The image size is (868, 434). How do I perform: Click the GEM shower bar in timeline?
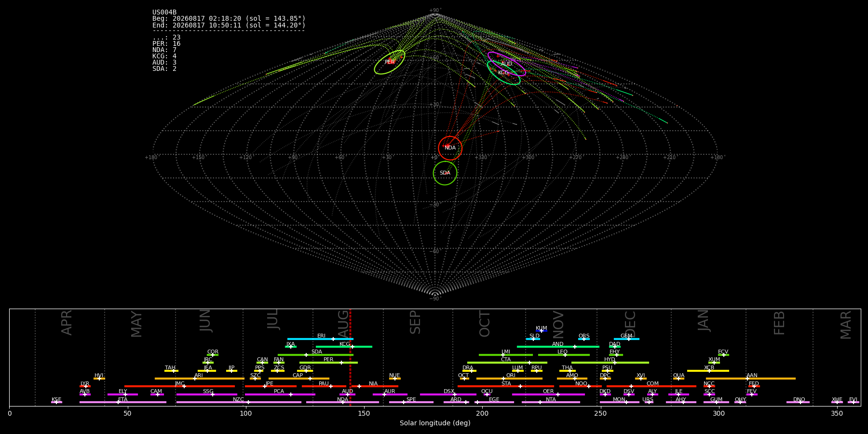coord(626,339)
